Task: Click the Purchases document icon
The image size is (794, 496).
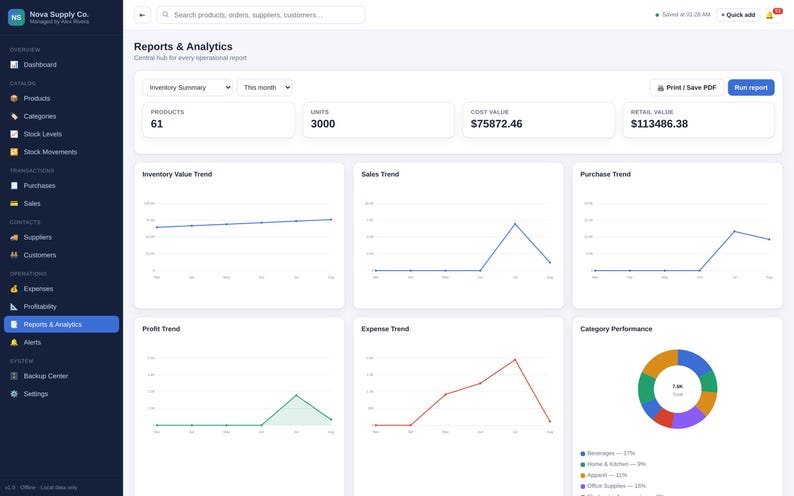Action: pos(14,186)
